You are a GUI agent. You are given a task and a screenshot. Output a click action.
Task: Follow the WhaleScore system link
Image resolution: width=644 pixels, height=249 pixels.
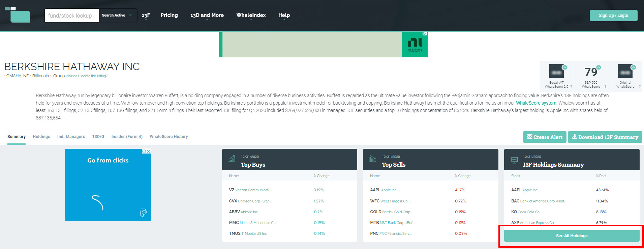[536, 103]
